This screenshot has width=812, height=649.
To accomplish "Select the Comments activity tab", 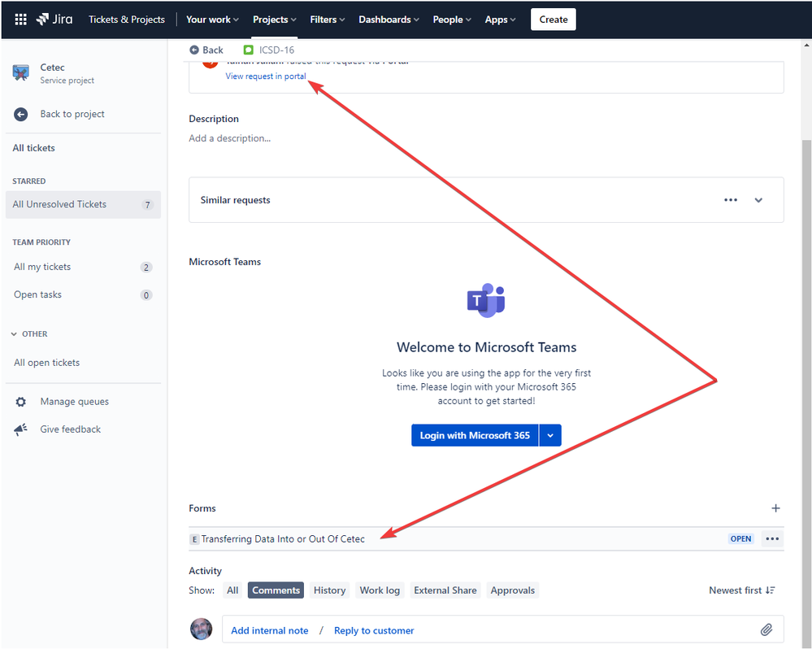I will coord(276,590).
